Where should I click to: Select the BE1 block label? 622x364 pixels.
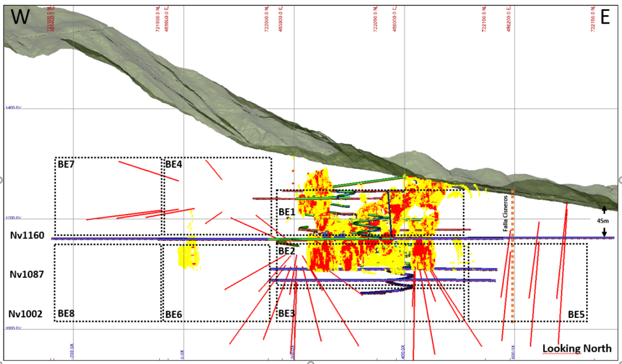click(x=286, y=212)
